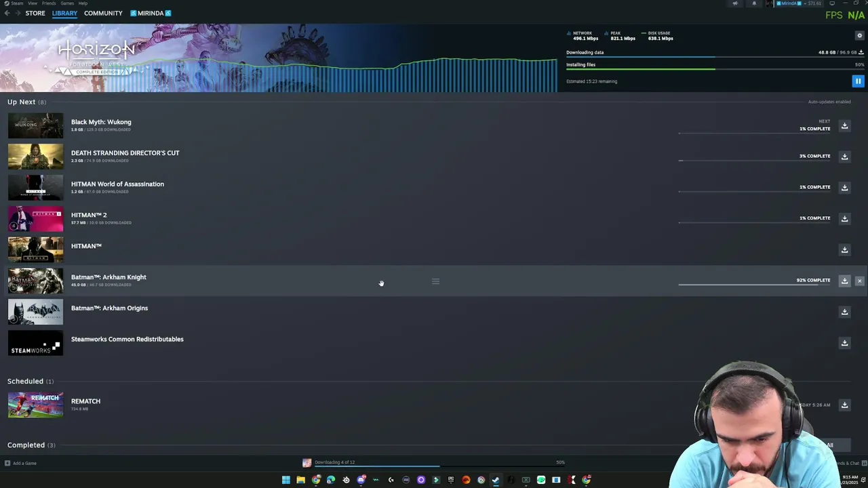Start download for Batman: Arkham Knight
Screen dimensions: 868x488
pos(844,281)
